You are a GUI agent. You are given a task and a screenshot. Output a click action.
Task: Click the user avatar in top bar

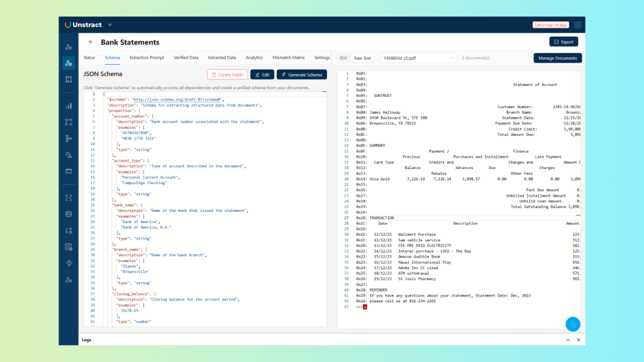578,25
